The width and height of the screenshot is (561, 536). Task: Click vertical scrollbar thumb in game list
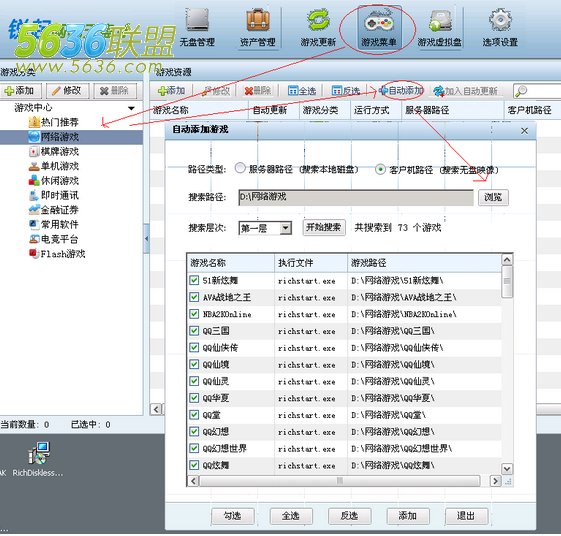pyautogui.click(x=507, y=282)
